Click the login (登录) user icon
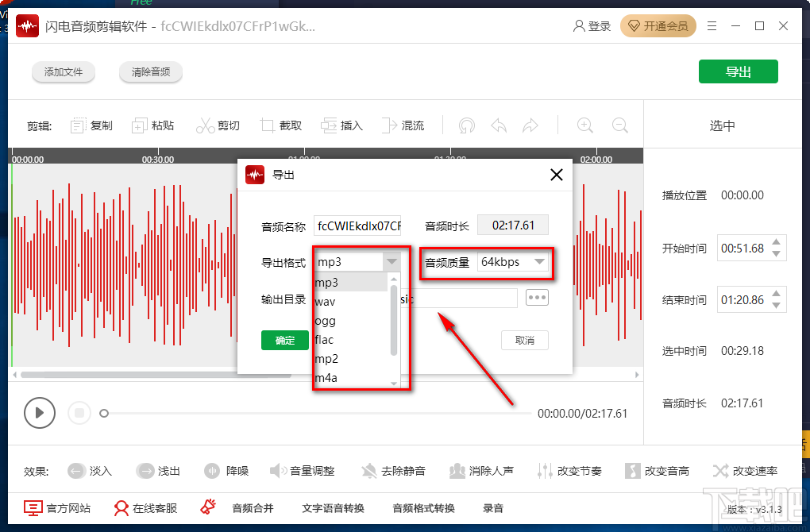 click(x=592, y=26)
